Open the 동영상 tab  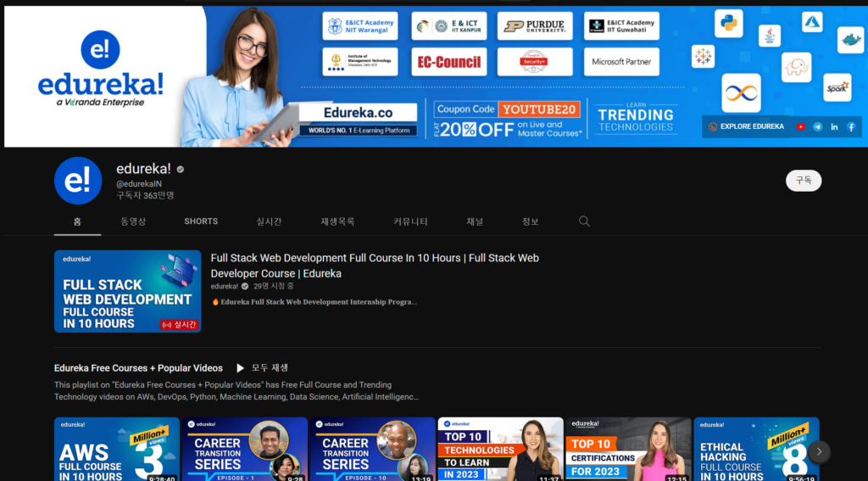[x=133, y=221]
